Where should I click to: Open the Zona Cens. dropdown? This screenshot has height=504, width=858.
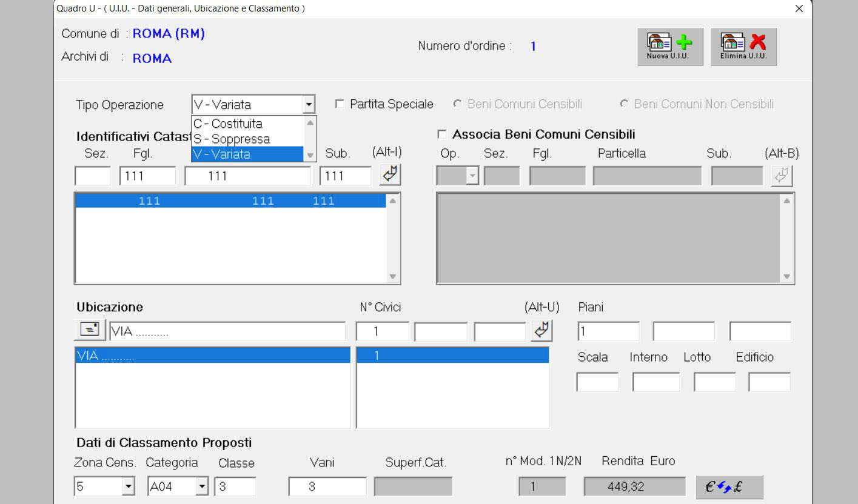point(128,486)
